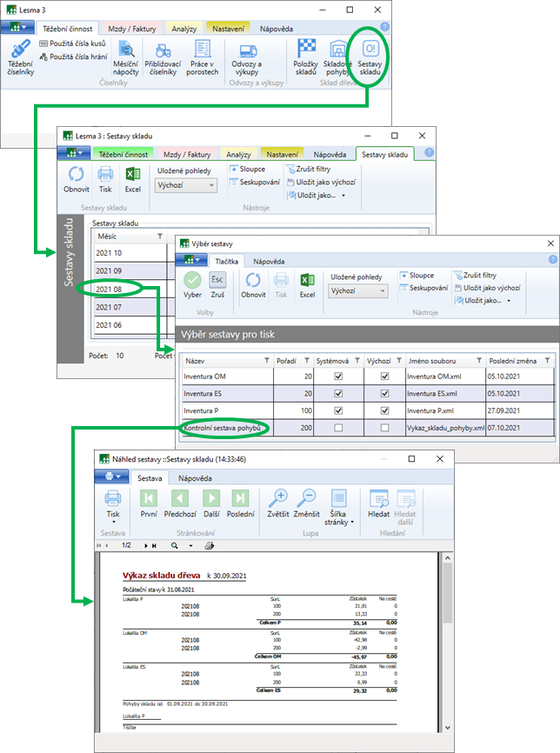Click Seskupování in the Sestavy skladu window
The image size is (560, 753).
pyautogui.click(x=255, y=183)
